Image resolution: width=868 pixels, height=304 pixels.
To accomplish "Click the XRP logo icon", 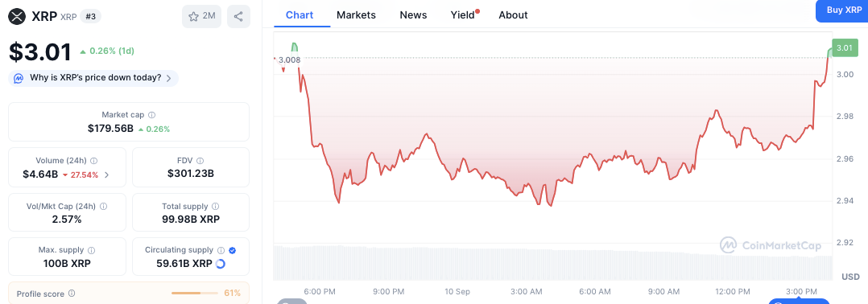I will coord(18,17).
